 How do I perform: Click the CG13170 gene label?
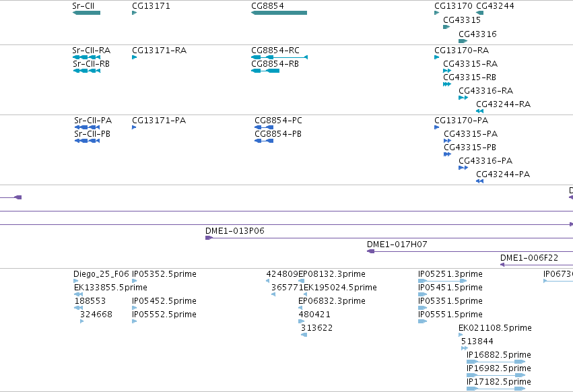[x=453, y=6]
